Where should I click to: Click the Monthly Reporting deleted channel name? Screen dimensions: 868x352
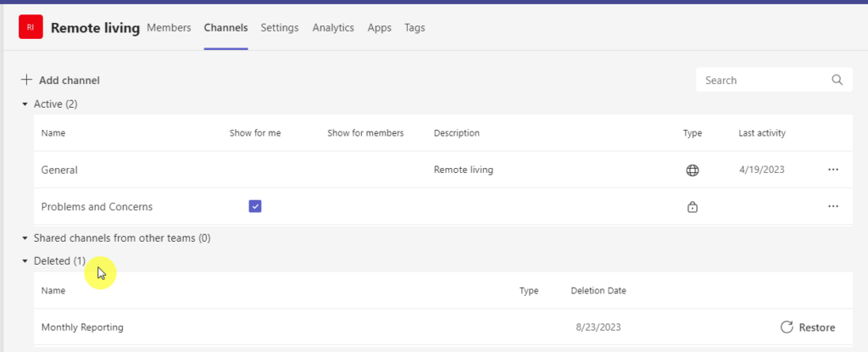tap(82, 327)
